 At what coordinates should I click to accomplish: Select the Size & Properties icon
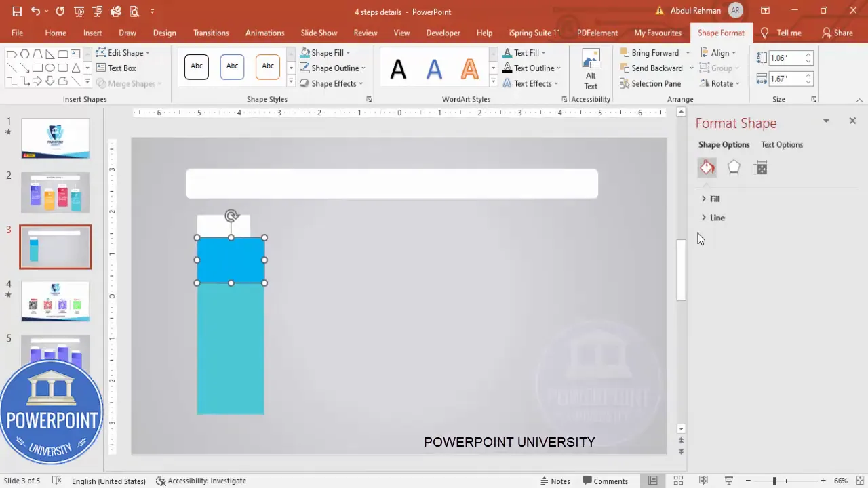(x=760, y=168)
